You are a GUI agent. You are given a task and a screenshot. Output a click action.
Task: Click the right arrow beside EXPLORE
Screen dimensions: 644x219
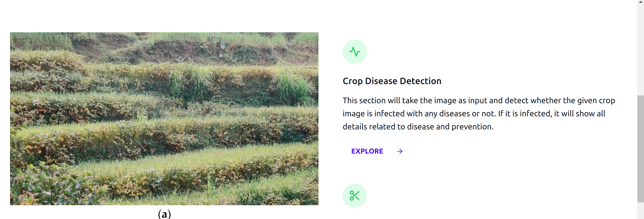tap(400, 151)
